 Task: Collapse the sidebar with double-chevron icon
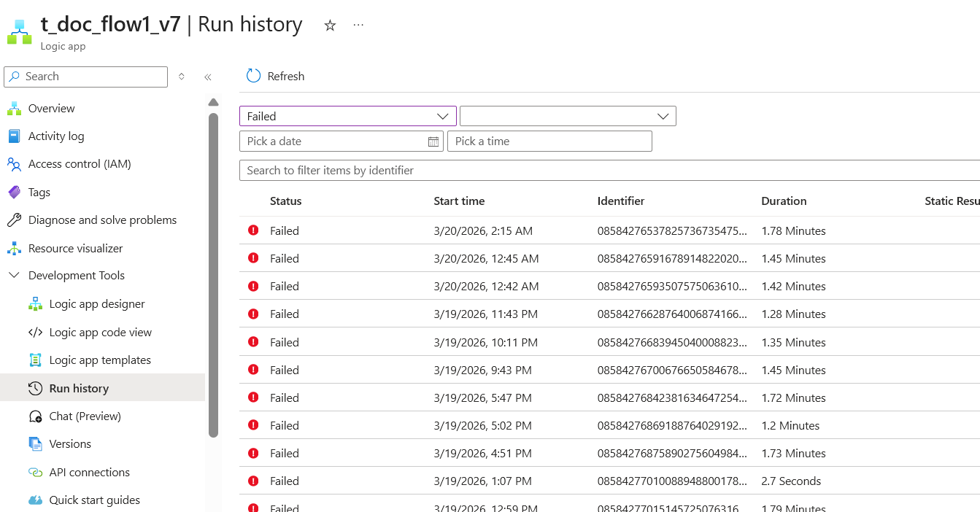pos(208,77)
